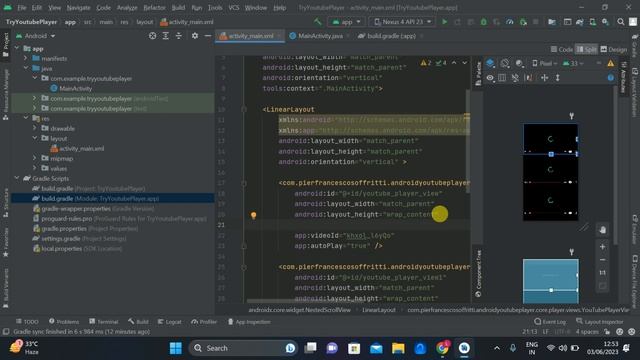Switch editor to Design view
The image size is (640, 360).
(x=614, y=49)
